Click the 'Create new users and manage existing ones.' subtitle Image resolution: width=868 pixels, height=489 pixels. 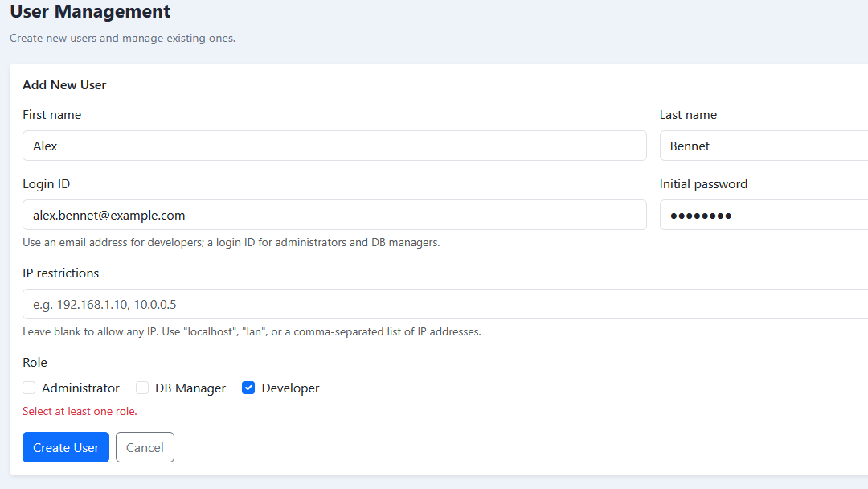coord(123,39)
